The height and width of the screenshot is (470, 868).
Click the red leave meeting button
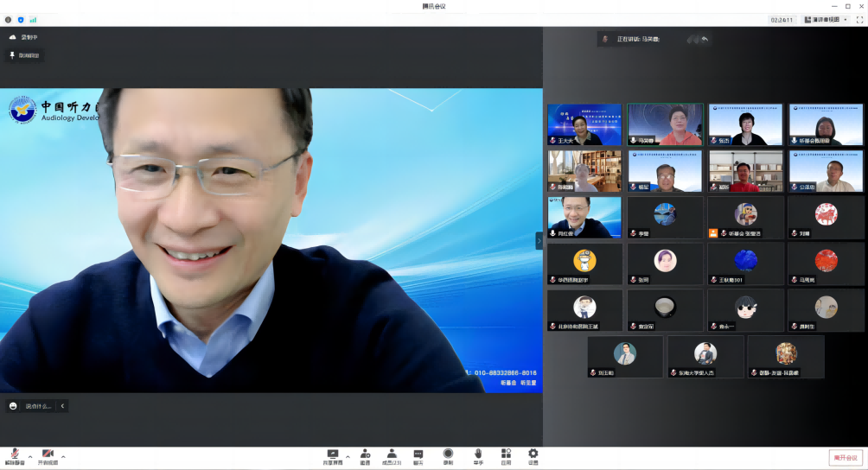click(846, 458)
